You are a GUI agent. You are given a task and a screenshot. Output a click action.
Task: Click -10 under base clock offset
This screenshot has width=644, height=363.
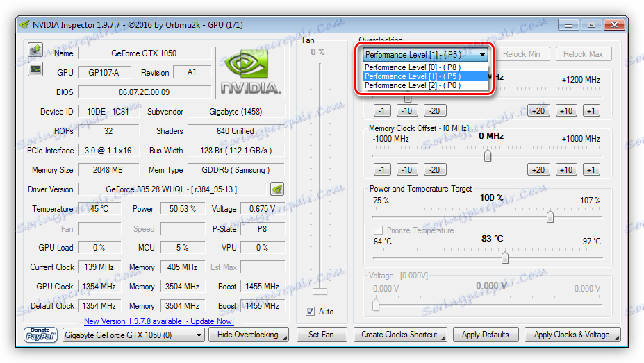407,111
